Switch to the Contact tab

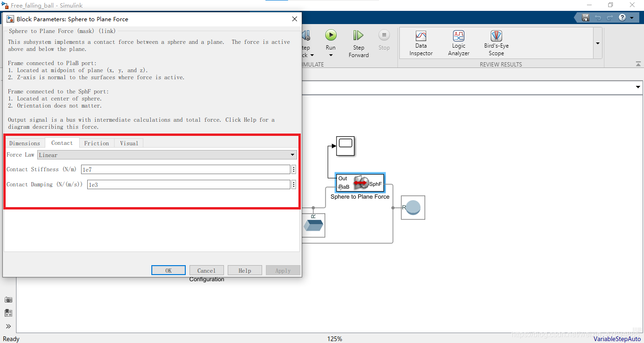tap(62, 143)
